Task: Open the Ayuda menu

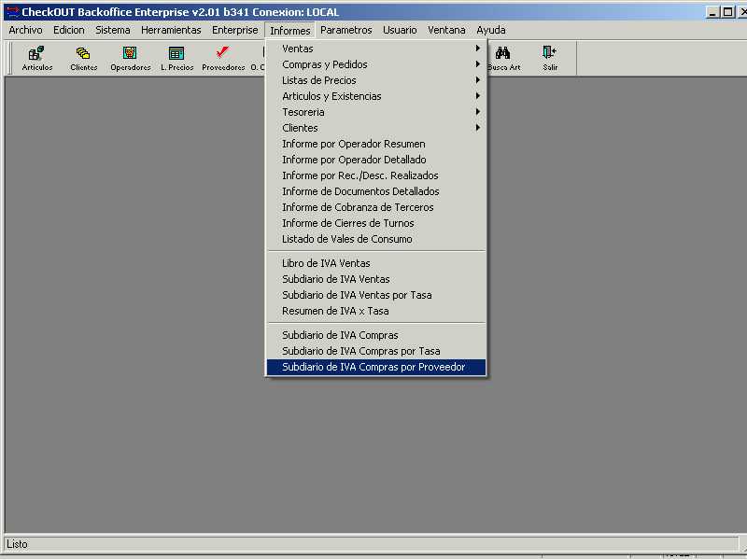Action: tap(491, 30)
